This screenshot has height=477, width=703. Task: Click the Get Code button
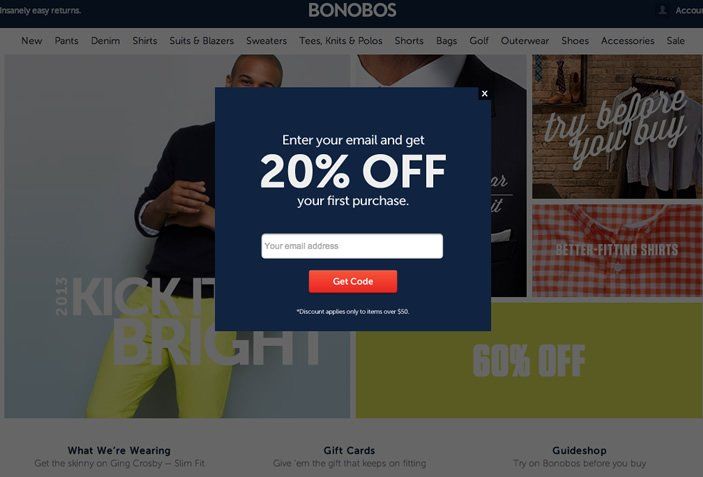pyautogui.click(x=353, y=281)
